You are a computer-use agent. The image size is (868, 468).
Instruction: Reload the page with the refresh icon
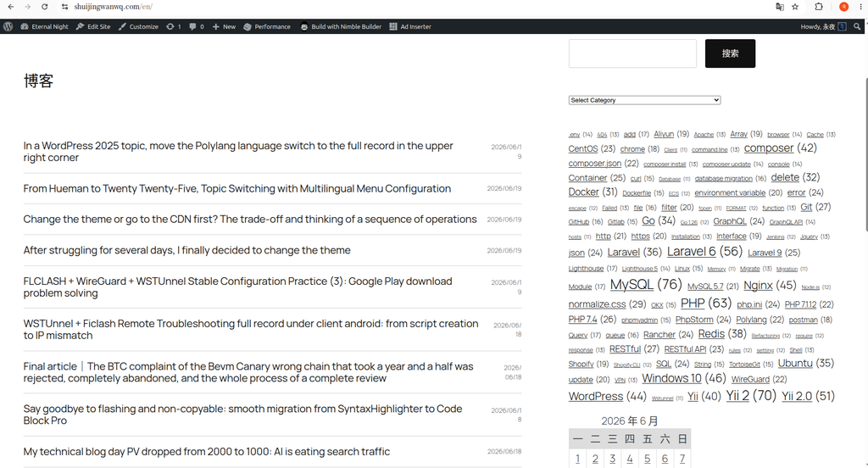click(44, 7)
